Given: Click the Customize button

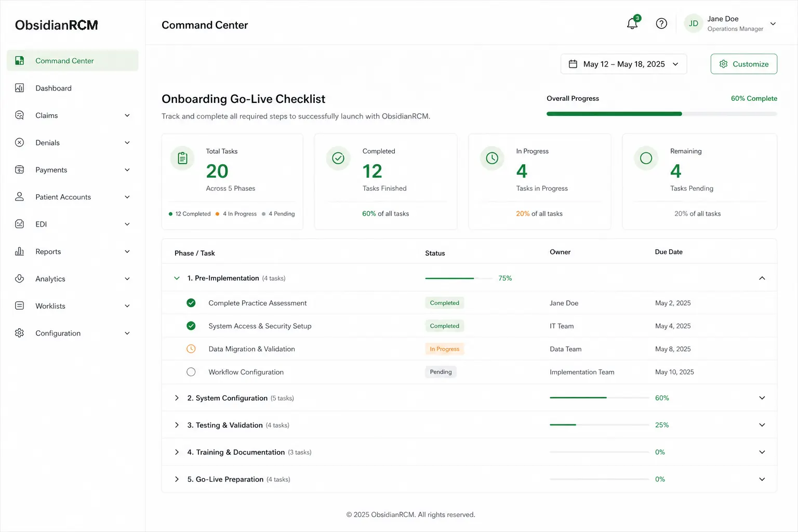Looking at the screenshot, I should 744,64.
